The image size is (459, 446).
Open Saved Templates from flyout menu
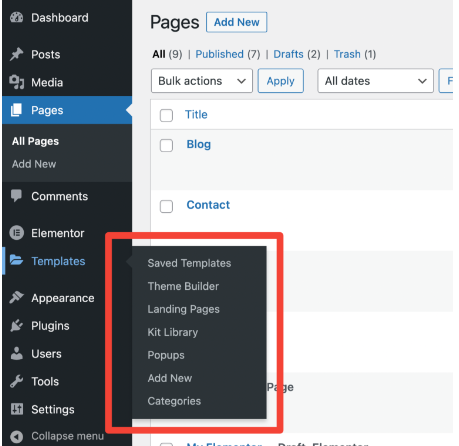click(189, 263)
